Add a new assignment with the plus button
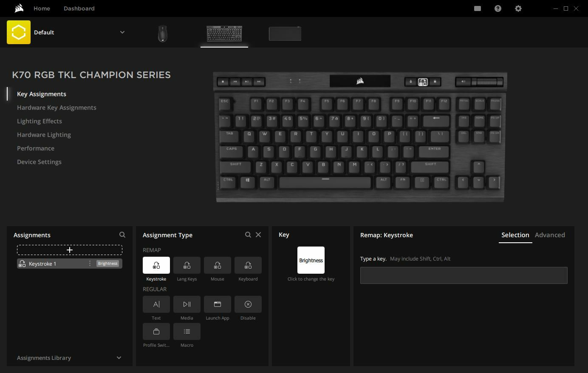Viewport: 588px width, 373px height. (x=69, y=250)
